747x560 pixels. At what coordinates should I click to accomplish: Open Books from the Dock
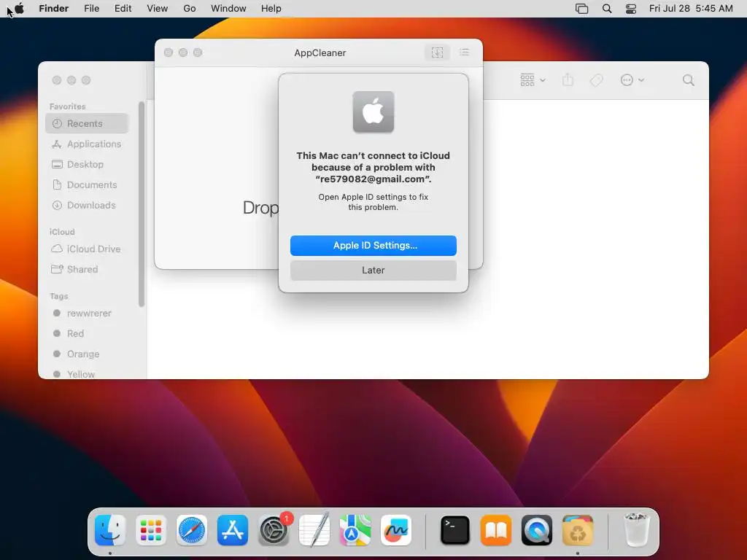(x=496, y=530)
